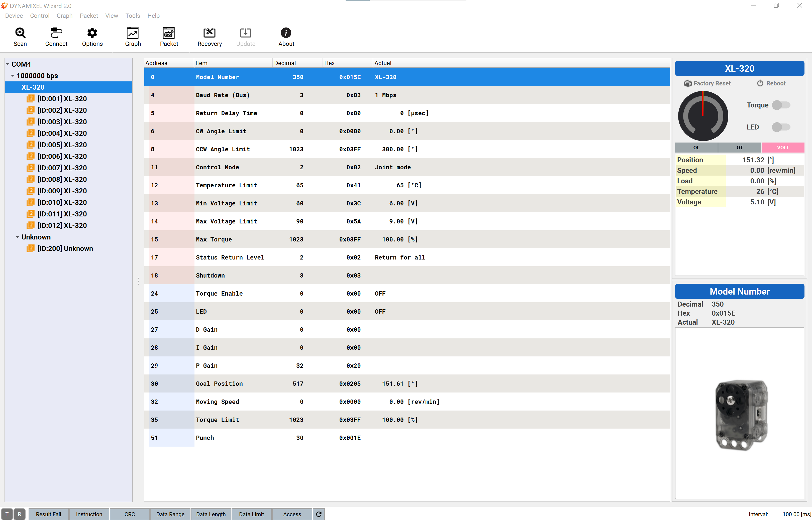
Task: Click the icon beside [ID:007] XL-320
Action: 31,168
